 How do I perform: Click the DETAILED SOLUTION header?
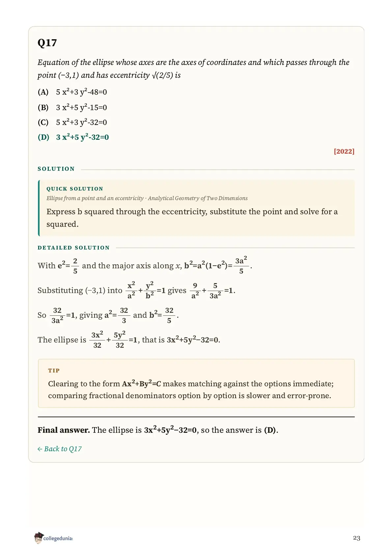pyautogui.click(x=74, y=248)
